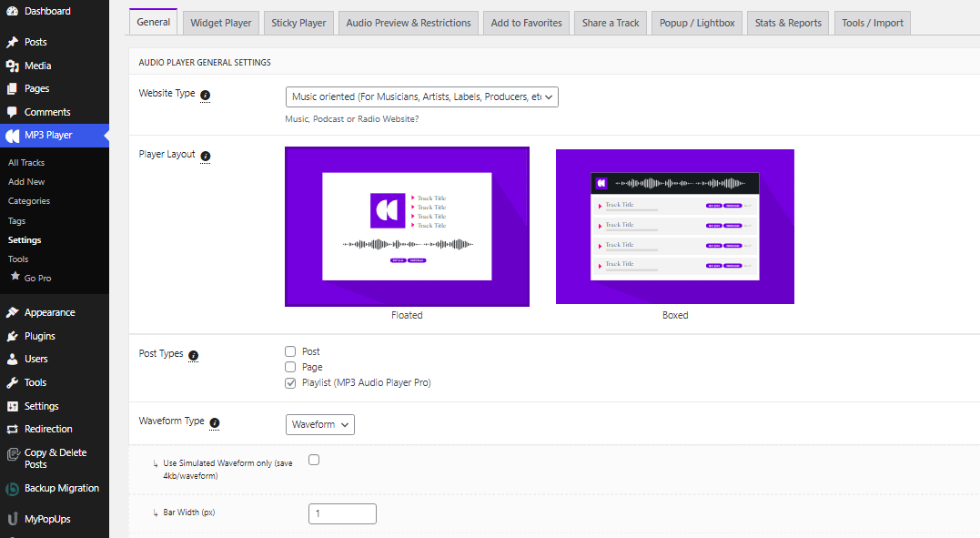Enable the Page checkbox
This screenshot has width=980, height=538.
(x=290, y=367)
